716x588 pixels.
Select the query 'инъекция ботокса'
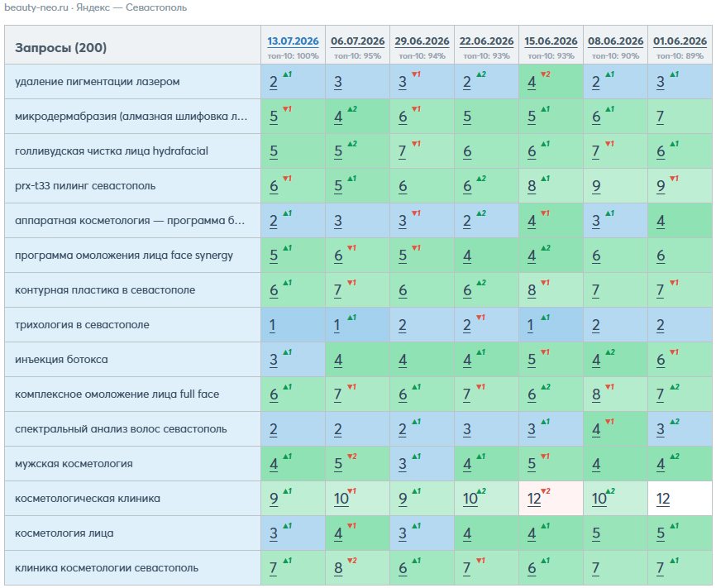click(x=62, y=360)
